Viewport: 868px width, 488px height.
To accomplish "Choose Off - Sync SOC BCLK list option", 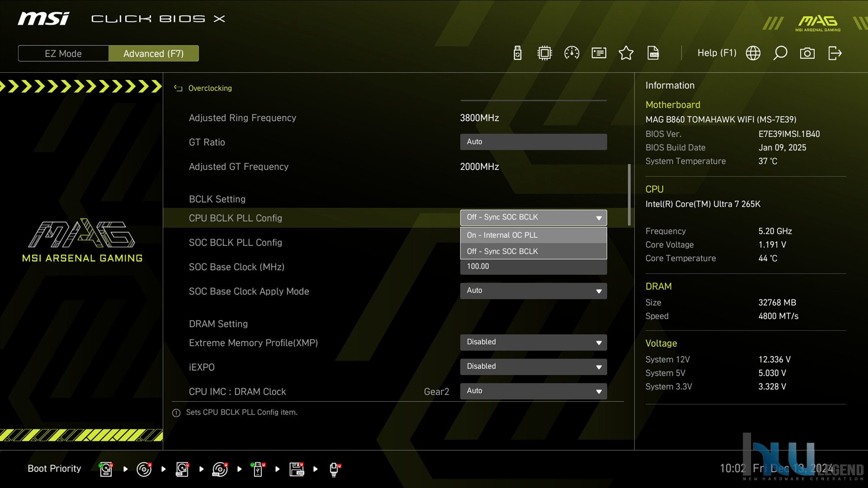I will pos(533,251).
